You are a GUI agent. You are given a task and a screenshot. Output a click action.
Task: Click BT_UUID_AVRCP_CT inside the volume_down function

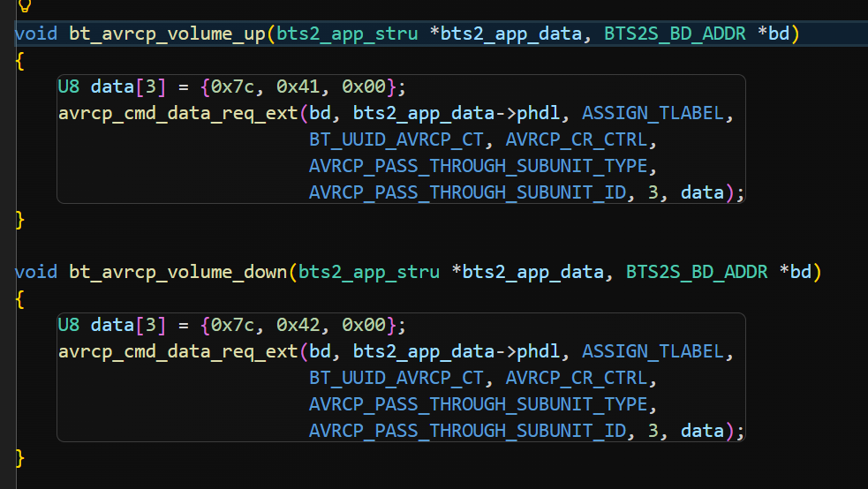(x=396, y=378)
